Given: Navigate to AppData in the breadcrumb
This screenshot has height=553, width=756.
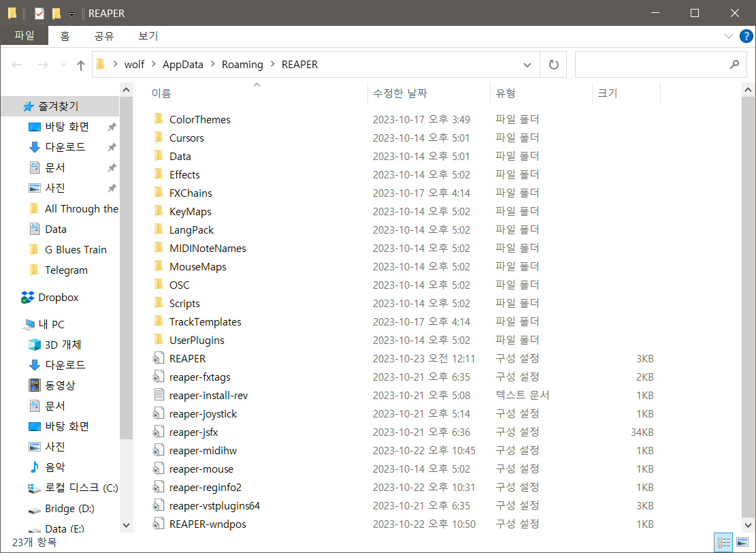Looking at the screenshot, I should pyautogui.click(x=183, y=64).
